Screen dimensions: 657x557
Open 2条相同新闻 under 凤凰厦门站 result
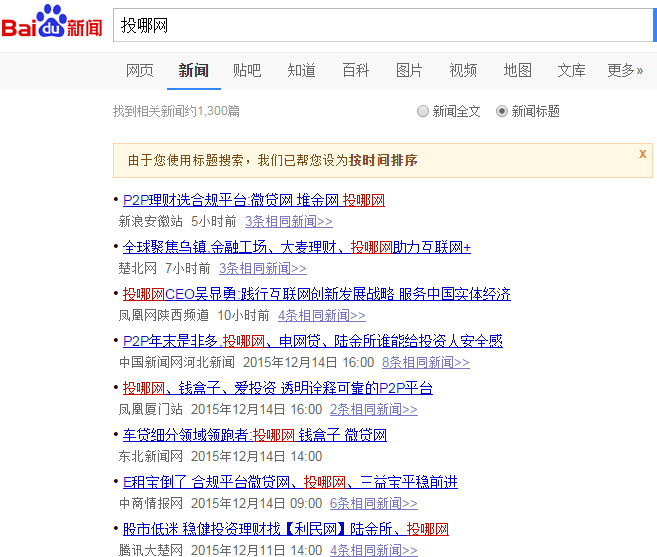[374, 409]
